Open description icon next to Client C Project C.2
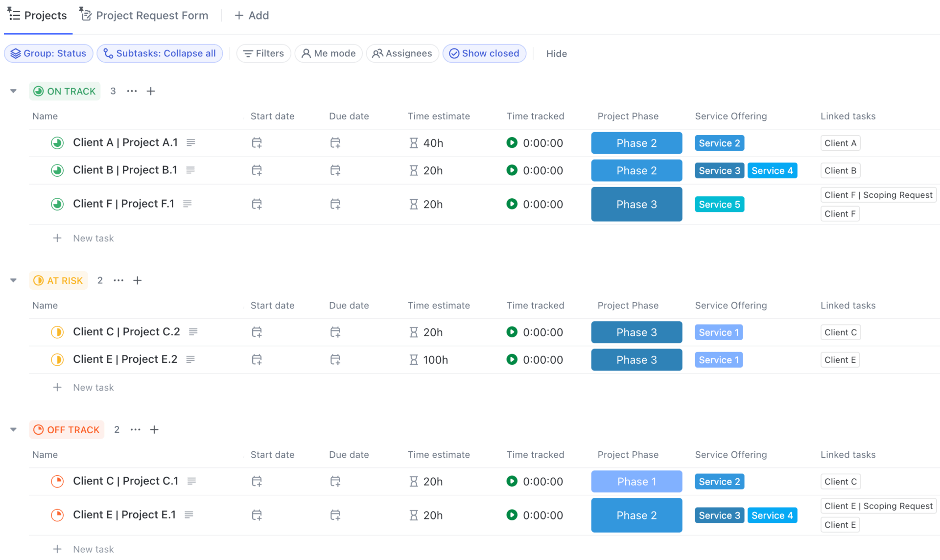Image resolution: width=940 pixels, height=560 pixels. (x=193, y=332)
